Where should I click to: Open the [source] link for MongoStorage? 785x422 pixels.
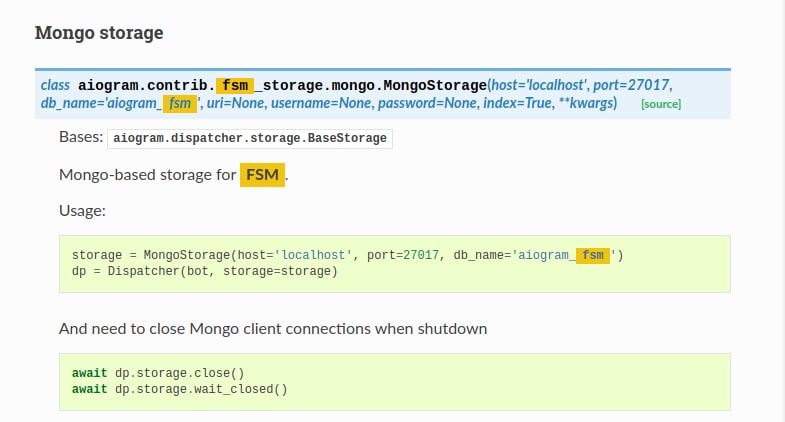[661, 104]
